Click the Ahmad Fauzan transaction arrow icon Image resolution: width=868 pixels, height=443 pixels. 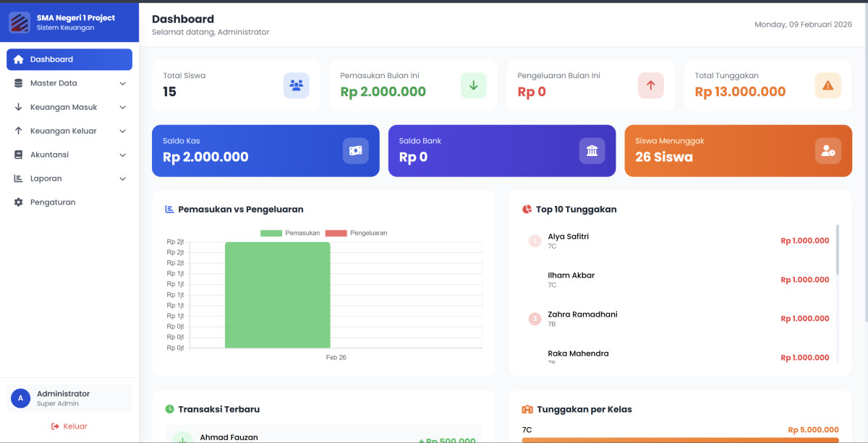[x=183, y=438]
